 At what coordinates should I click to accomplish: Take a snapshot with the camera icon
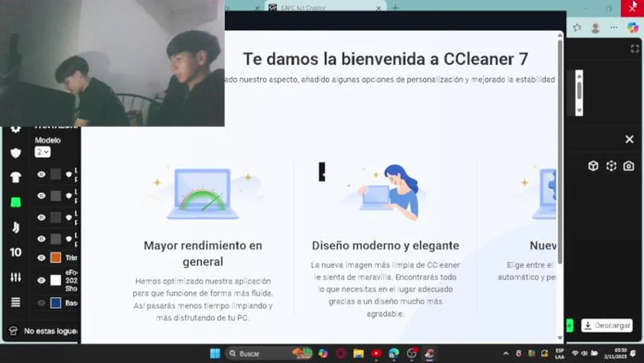pos(628,166)
